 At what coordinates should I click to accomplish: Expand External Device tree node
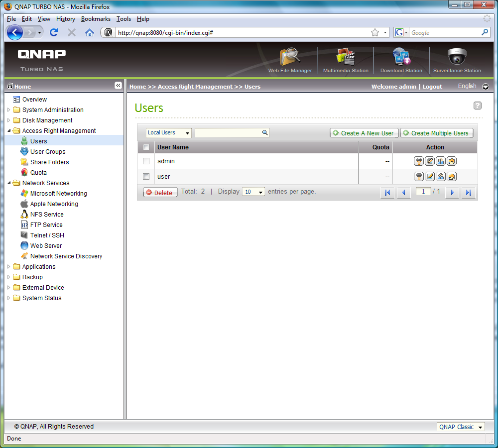(9, 288)
